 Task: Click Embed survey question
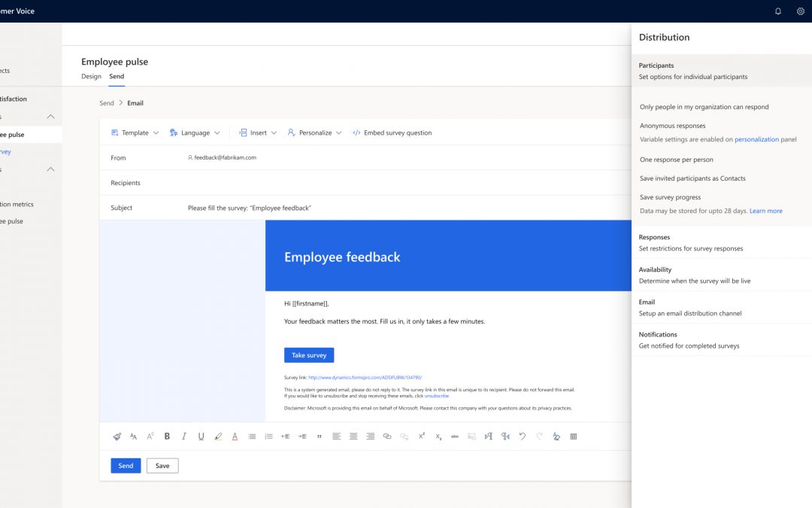click(x=392, y=132)
